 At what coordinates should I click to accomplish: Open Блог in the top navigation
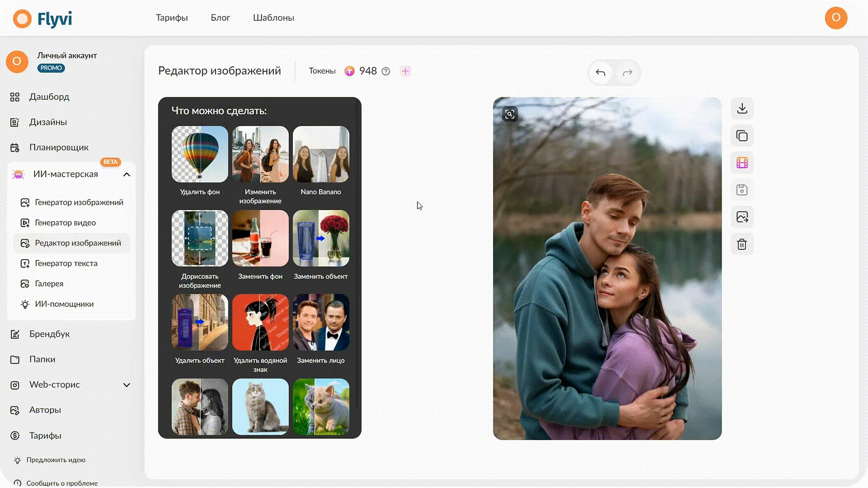pos(220,18)
